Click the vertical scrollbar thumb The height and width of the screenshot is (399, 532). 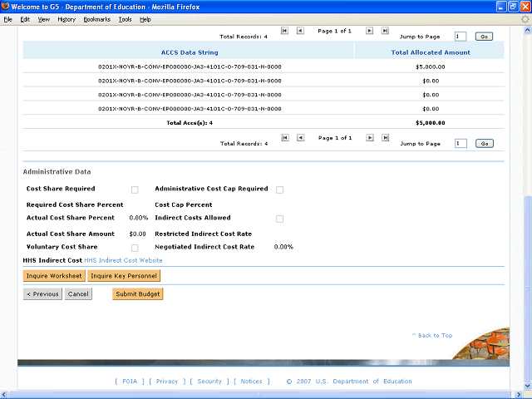(528, 288)
